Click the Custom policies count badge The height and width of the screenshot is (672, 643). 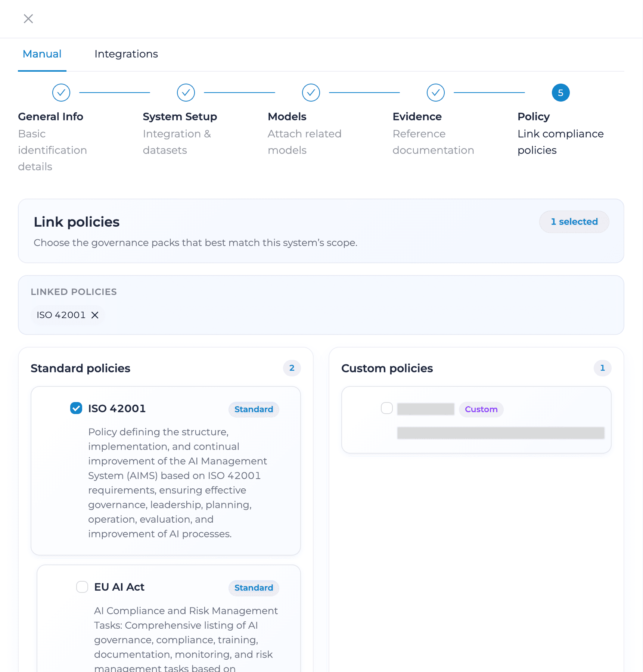pos(602,368)
